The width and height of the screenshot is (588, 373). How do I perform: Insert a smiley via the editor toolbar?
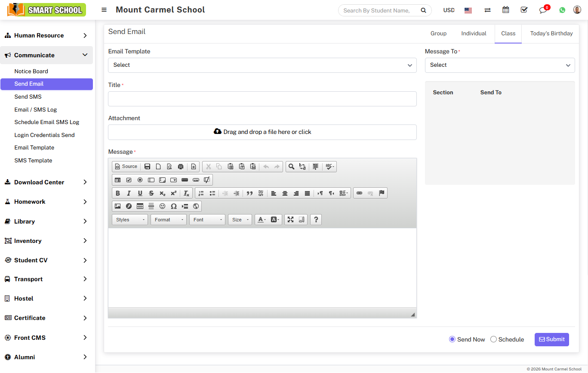point(162,206)
